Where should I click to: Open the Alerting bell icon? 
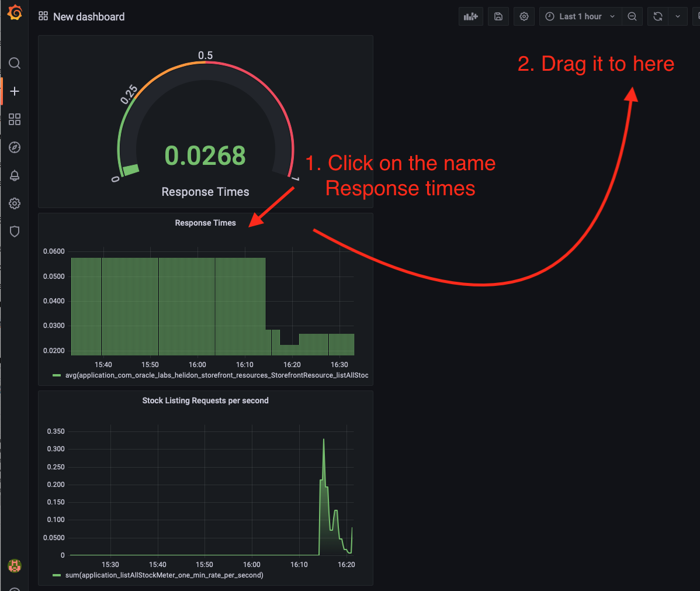tap(15, 175)
